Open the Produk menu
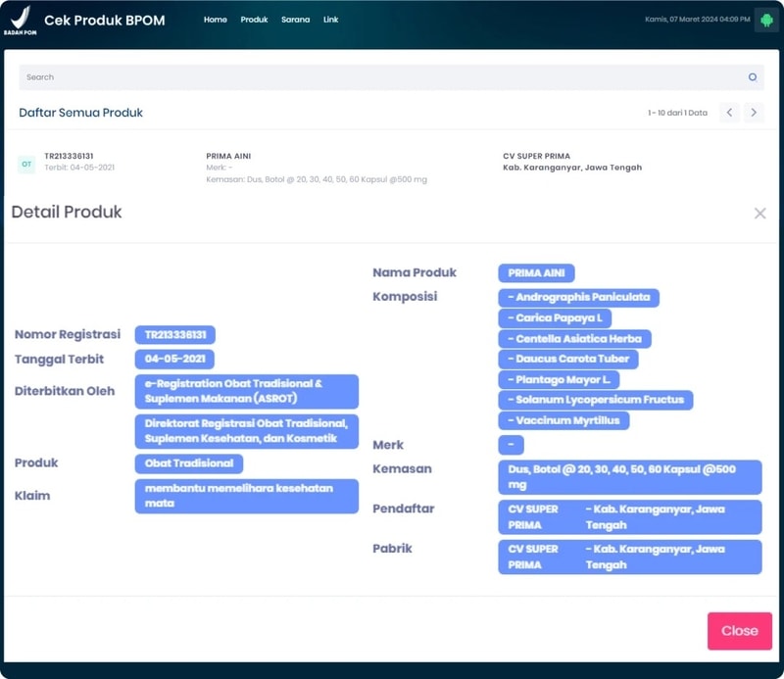Viewport: 784px width, 679px height. tap(254, 20)
